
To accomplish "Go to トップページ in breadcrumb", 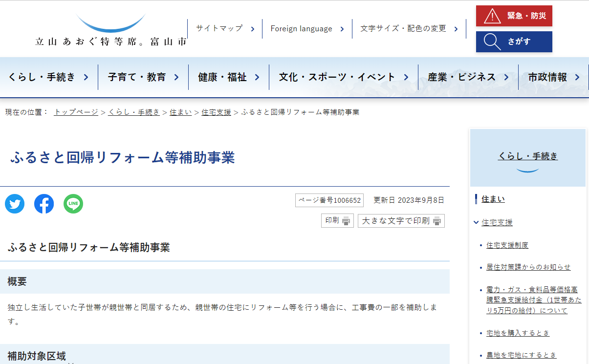I will [76, 112].
